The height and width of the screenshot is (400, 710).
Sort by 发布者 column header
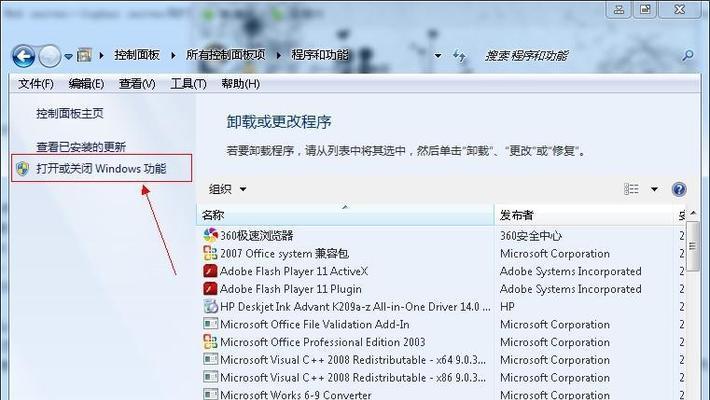click(583, 215)
